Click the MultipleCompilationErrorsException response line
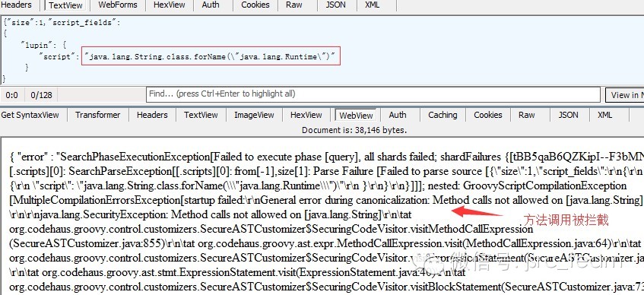Image resolution: width=644 pixels, height=295 pixels. [x=325, y=201]
